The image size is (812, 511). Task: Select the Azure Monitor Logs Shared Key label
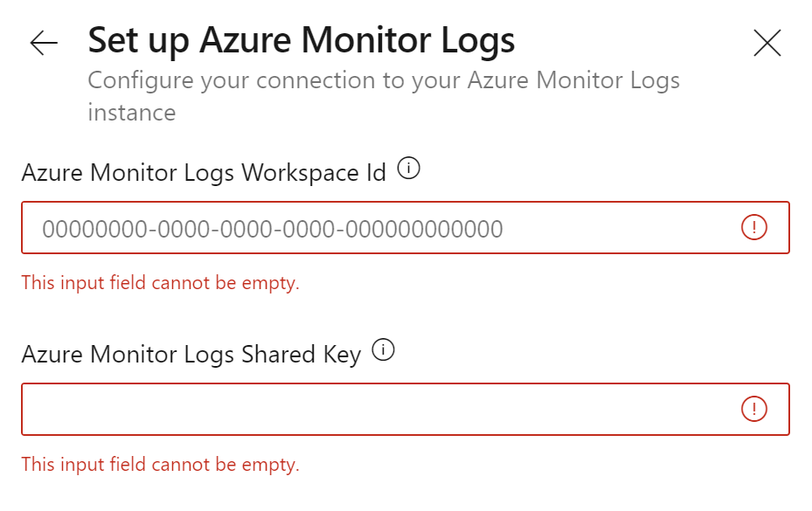pos(191,355)
